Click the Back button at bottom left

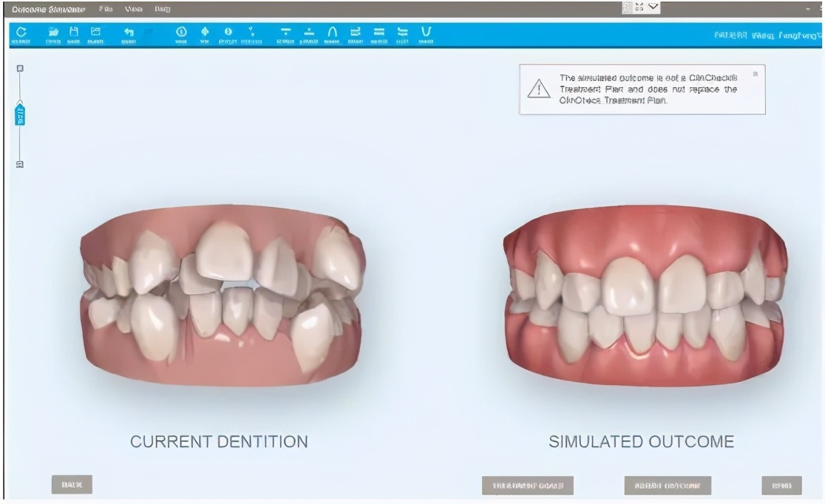click(72, 485)
